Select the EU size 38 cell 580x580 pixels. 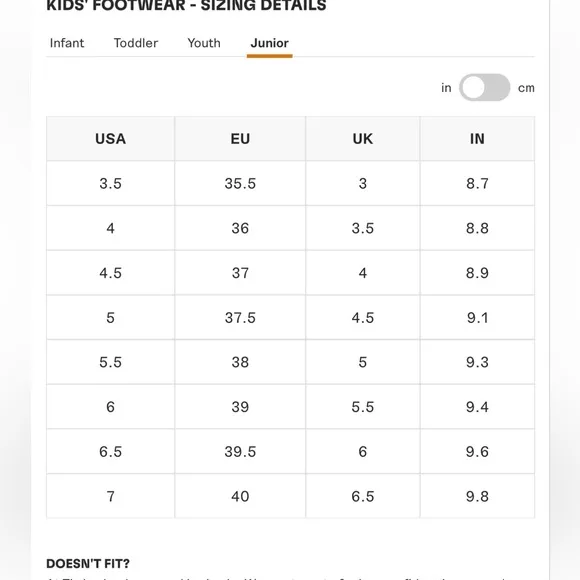coord(240,362)
